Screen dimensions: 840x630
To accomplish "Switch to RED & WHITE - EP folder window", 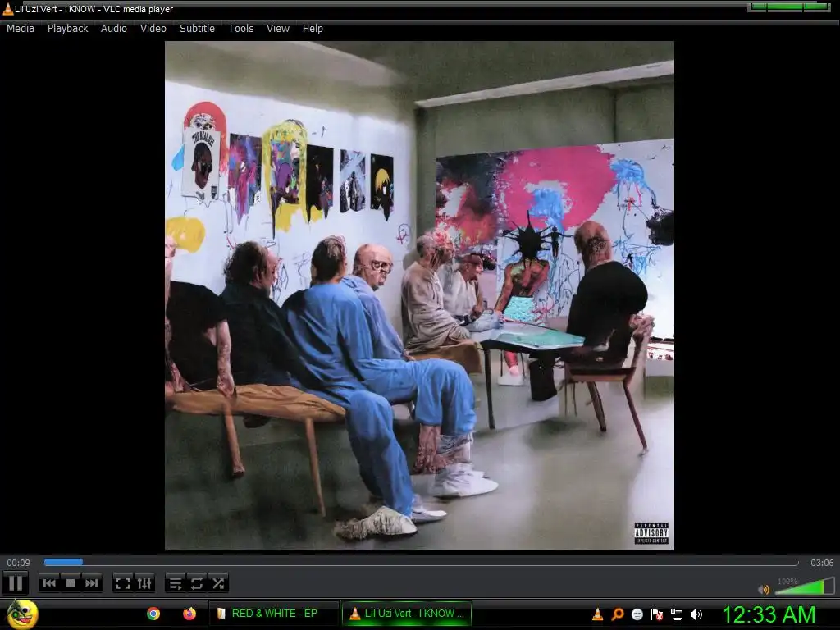I will 274,614.
